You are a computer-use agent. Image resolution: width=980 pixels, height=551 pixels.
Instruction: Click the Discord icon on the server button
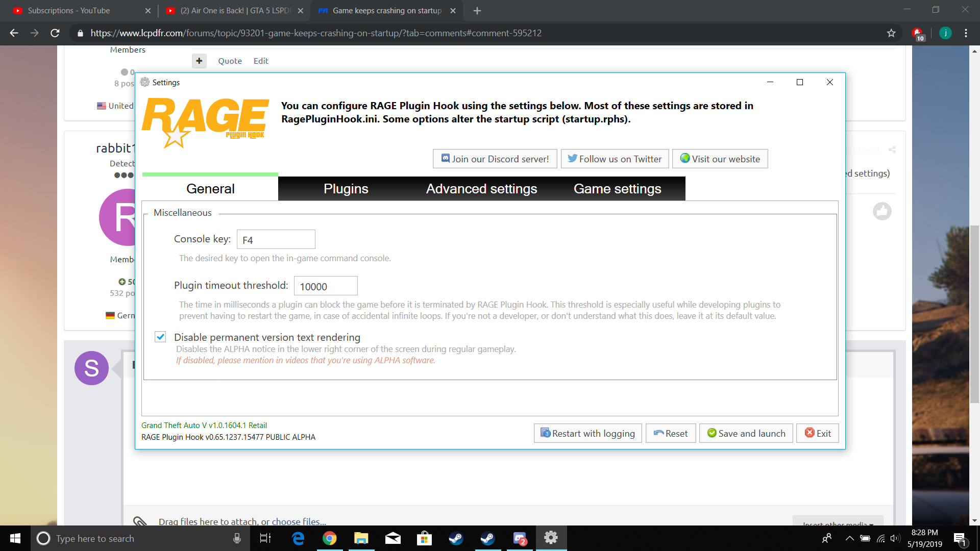pyautogui.click(x=445, y=159)
